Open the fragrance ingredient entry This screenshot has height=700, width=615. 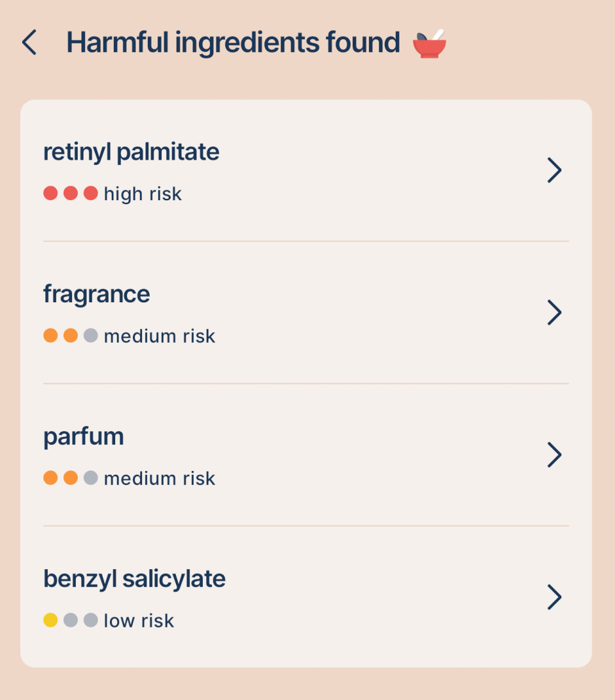coord(97,294)
